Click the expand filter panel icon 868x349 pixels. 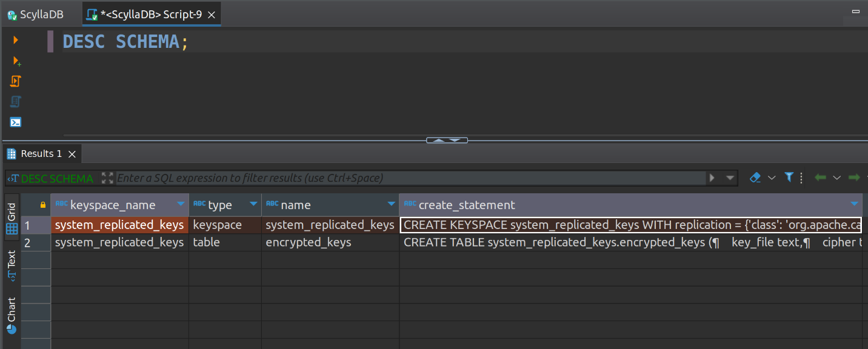click(x=107, y=178)
